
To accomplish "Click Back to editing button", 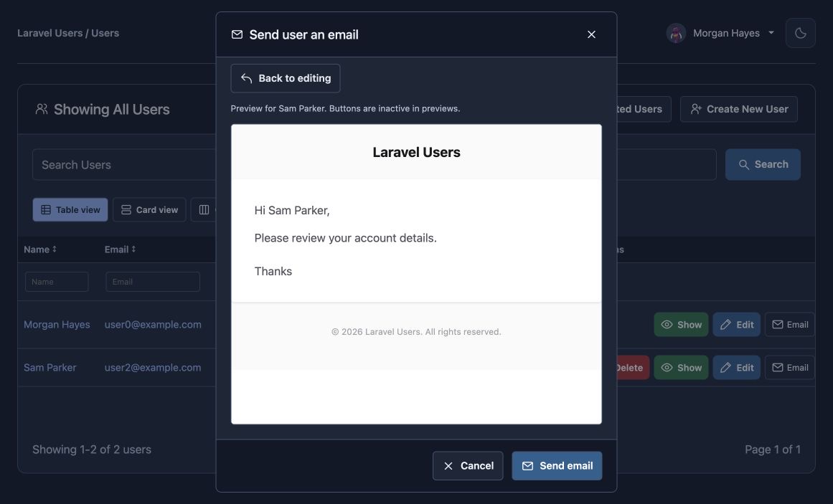I will (x=286, y=78).
